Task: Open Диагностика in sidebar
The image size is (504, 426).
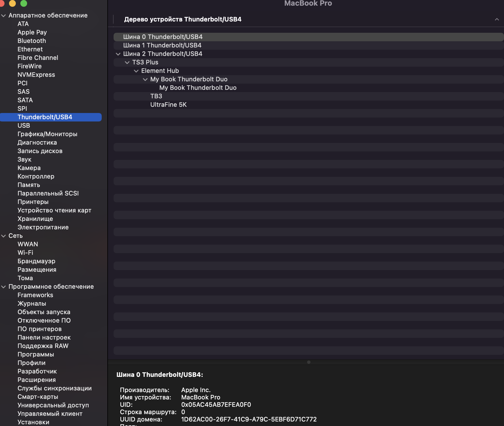Action: pos(37,143)
